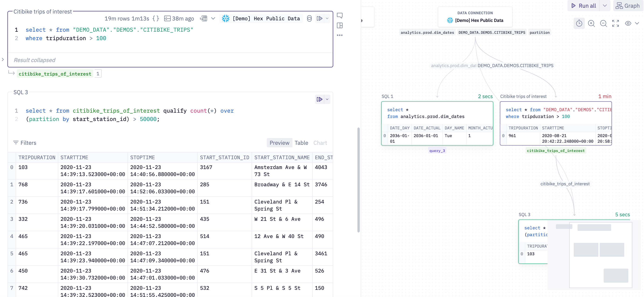Select the Preview tab
Viewport: 644px width, 297px height.
[x=279, y=143]
